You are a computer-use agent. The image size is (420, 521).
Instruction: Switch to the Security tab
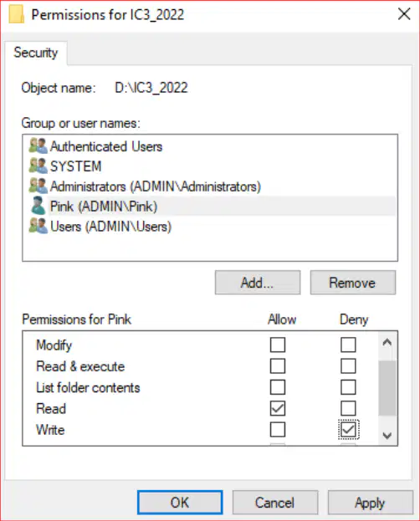coord(36,53)
